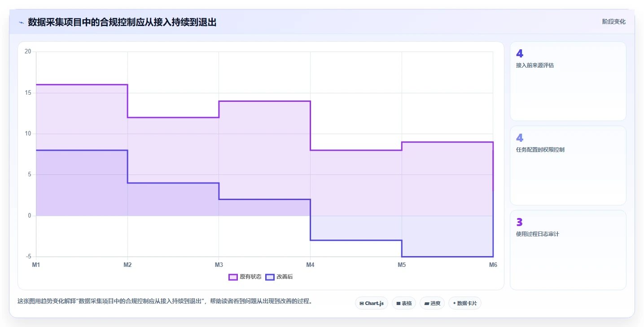The height and width of the screenshot is (327, 644).
Task: Click the y-axis value -5
Action: [x=29, y=257]
